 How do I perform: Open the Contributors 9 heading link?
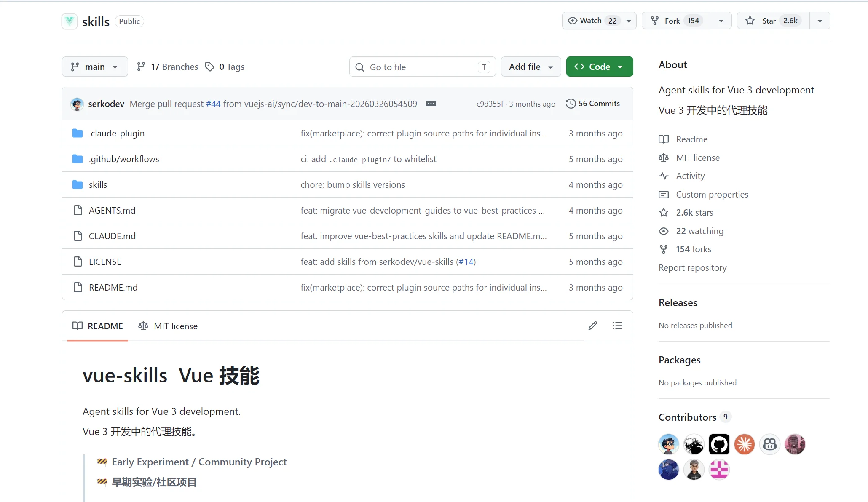tap(694, 417)
